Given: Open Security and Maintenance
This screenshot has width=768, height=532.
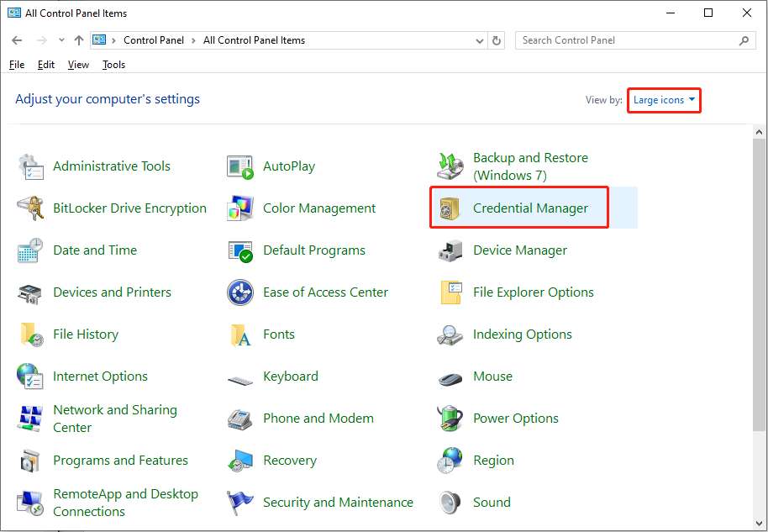Looking at the screenshot, I should click(338, 502).
